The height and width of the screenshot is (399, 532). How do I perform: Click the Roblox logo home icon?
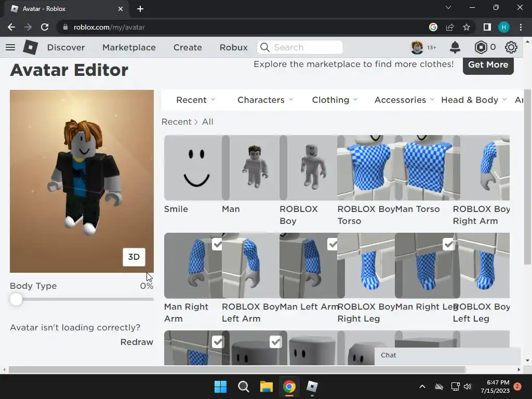(x=30, y=47)
